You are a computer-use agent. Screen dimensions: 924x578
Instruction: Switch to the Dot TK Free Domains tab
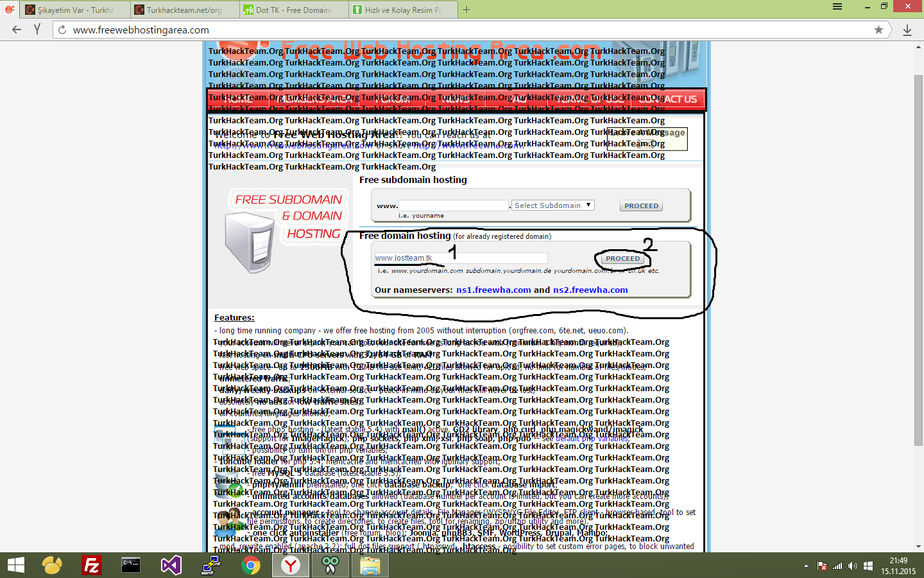(x=293, y=10)
